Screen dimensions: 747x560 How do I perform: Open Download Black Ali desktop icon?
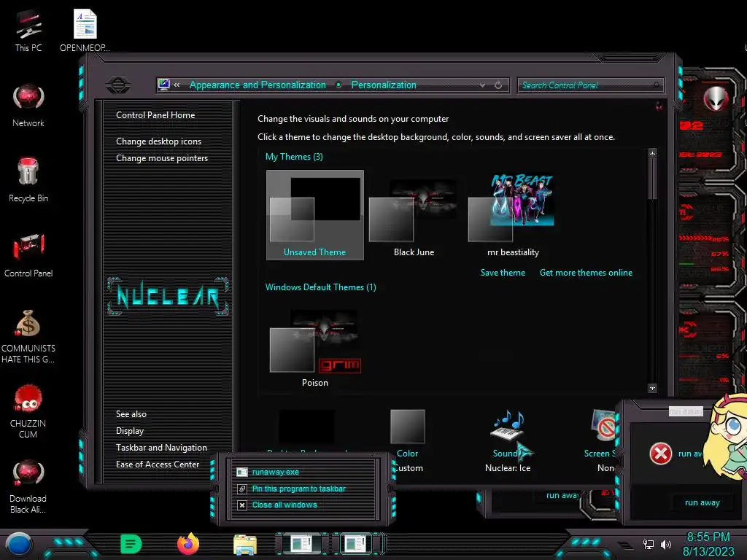pyautogui.click(x=28, y=486)
